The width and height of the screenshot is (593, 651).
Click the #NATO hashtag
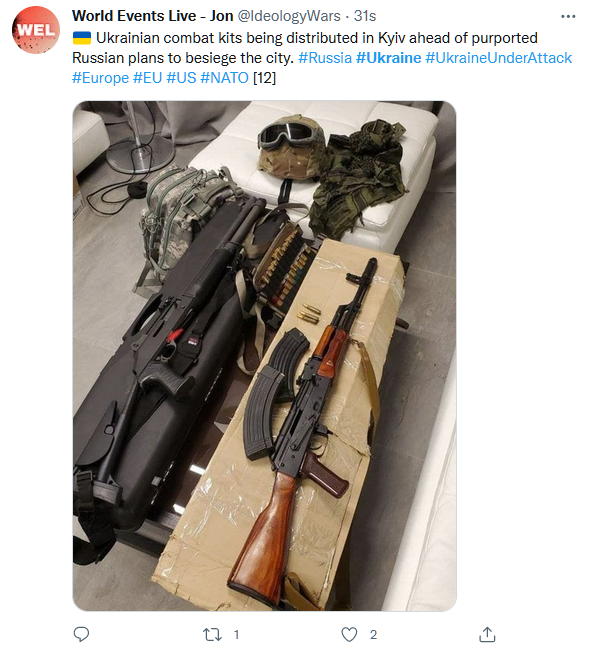[x=224, y=78]
